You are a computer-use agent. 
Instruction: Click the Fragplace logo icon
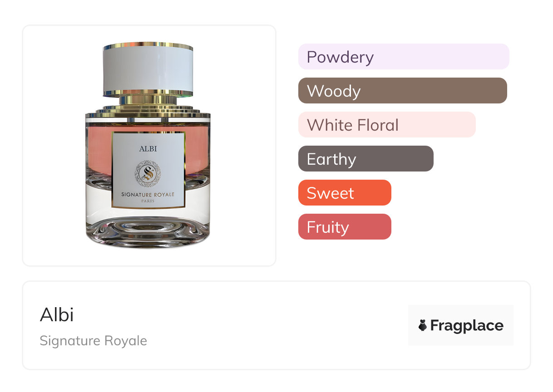pyautogui.click(x=423, y=325)
